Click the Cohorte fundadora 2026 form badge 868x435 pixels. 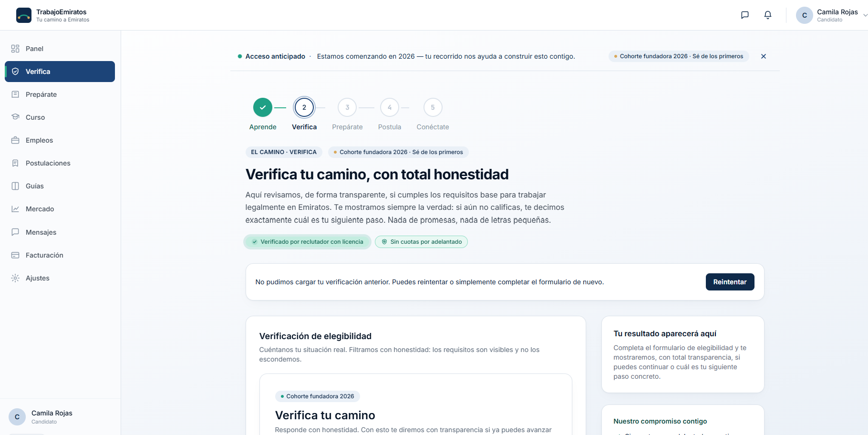coord(318,396)
